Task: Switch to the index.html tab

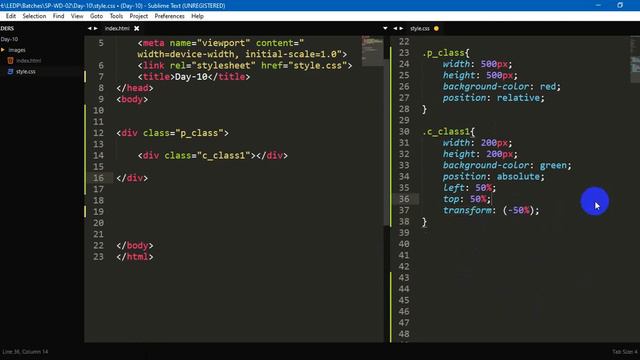Action: pos(117,29)
